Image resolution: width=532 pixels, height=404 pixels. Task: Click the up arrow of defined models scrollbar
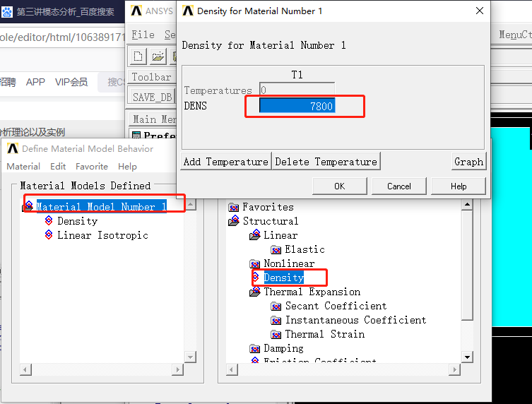pos(190,205)
